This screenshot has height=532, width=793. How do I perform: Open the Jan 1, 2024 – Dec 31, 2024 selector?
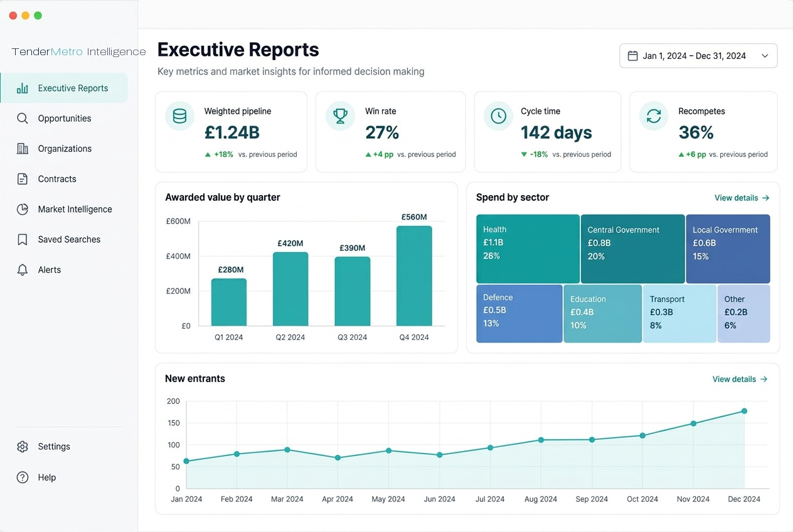698,56
